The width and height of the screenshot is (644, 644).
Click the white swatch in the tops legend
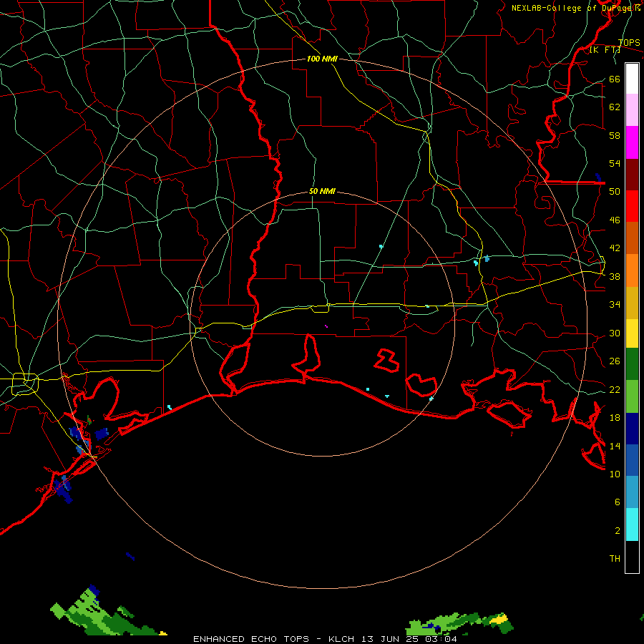tap(632, 79)
